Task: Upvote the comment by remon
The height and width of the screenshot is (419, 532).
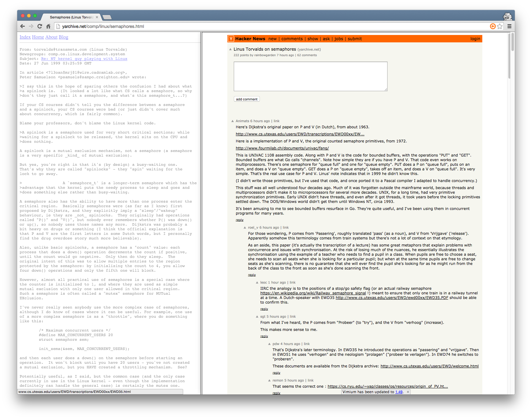Action: tap(269, 381)
